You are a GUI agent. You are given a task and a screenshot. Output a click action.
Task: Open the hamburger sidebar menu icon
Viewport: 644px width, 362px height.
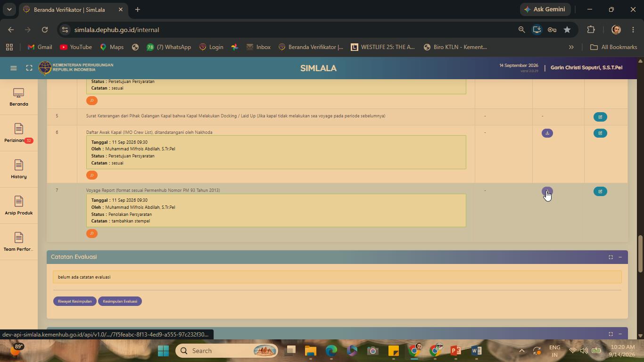coord(14,68)
